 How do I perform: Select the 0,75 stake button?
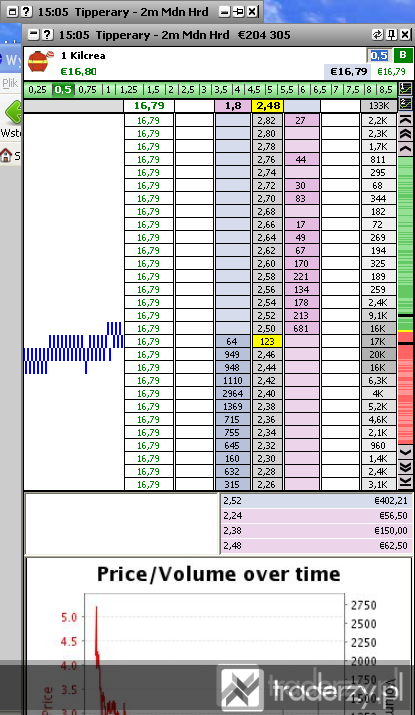pos(88,90)
